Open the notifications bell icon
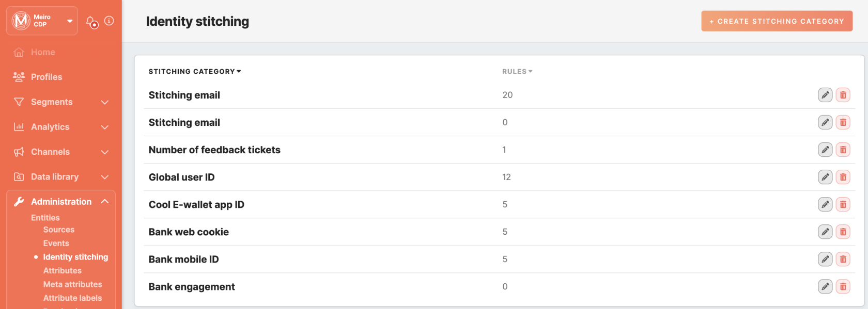Viewport: 868px width, 309px height. click(92, 22)
